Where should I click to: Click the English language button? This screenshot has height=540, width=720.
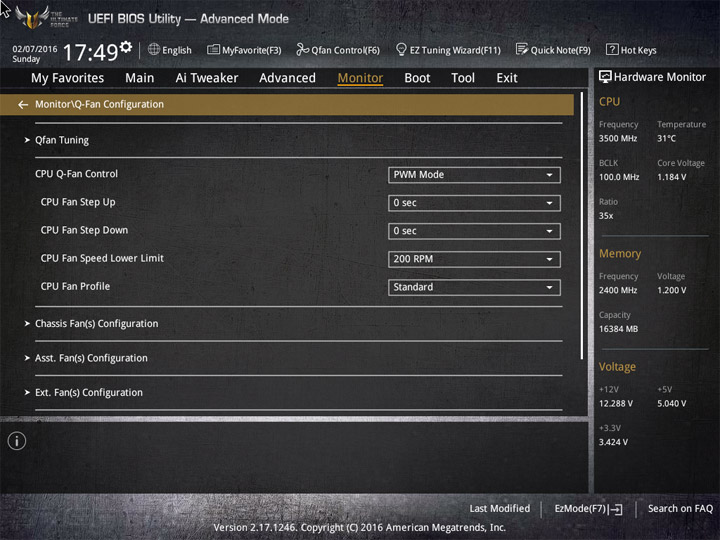click(177, 50)
